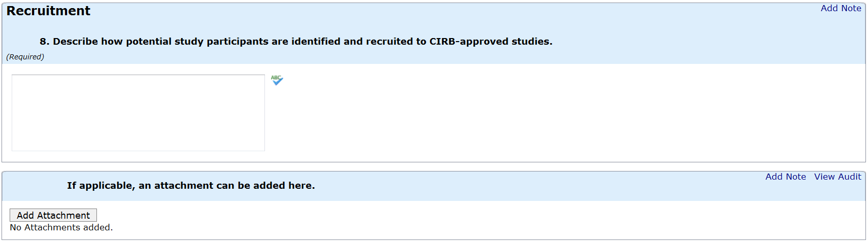Screen dimensions: 868x241
Task: Click Add Note in the Recruitment section
Action: (841, 8)
